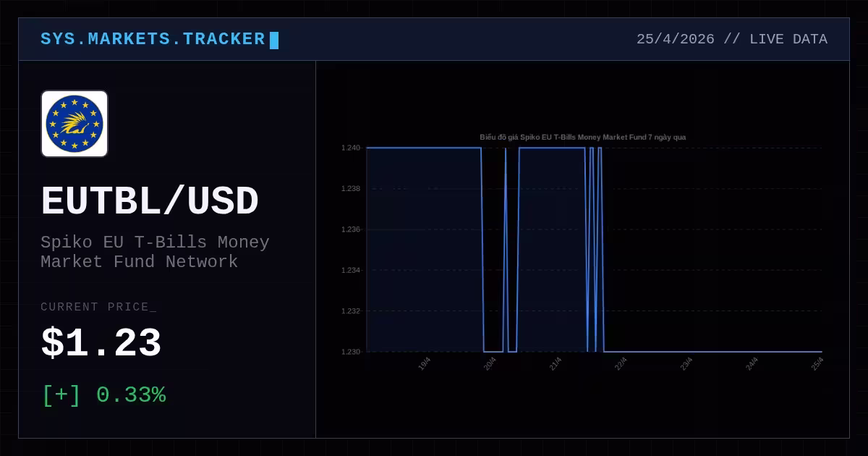Click the CURRENT PRICE_ label
Image resolution: width=868 pixels, height=456 pixels.
click(98, 307)
